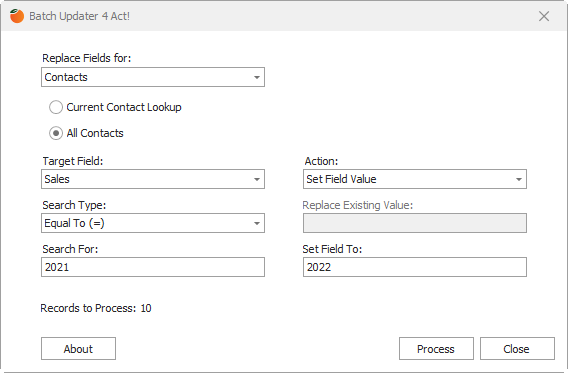Screen dimensions: 568x373
Task: Select the Current Contact Lookup radio button
Action: tap(56, 107)
